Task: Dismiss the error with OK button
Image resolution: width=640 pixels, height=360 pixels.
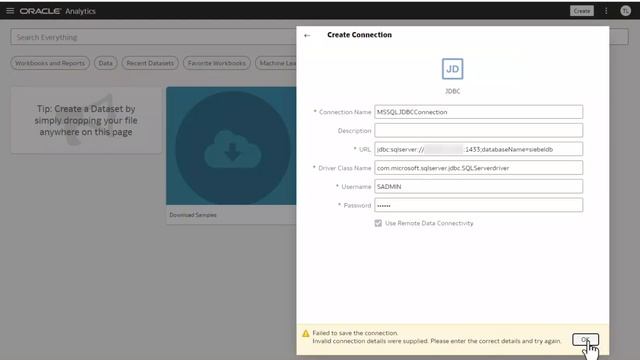Action: pyautogui.click(x=585, y=340)
